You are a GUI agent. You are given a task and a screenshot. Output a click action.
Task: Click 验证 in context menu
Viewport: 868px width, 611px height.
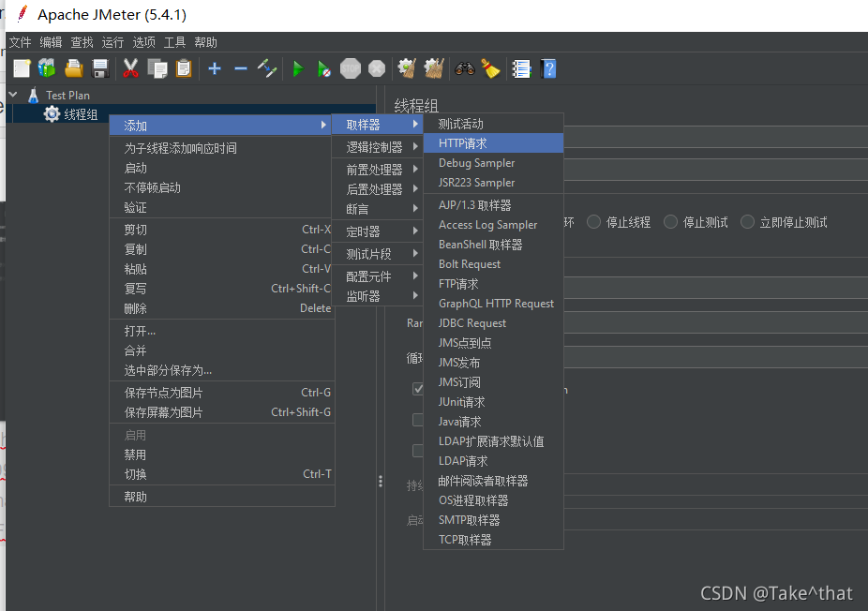222,207
